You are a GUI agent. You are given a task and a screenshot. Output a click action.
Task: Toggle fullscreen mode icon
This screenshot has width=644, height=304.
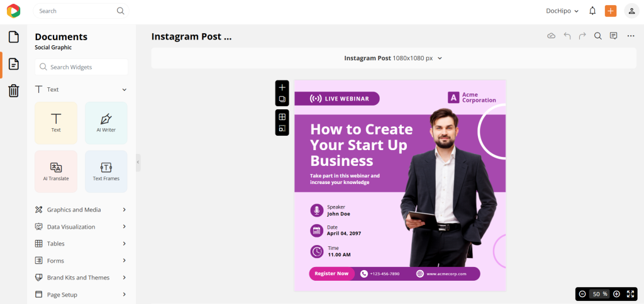[631, 294]
